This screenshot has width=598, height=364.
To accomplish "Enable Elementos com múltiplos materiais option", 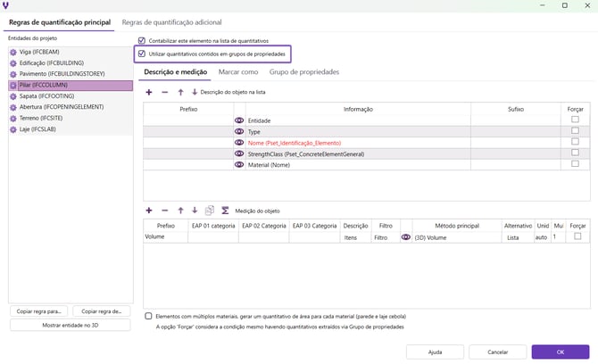I will tap(148, 316).
